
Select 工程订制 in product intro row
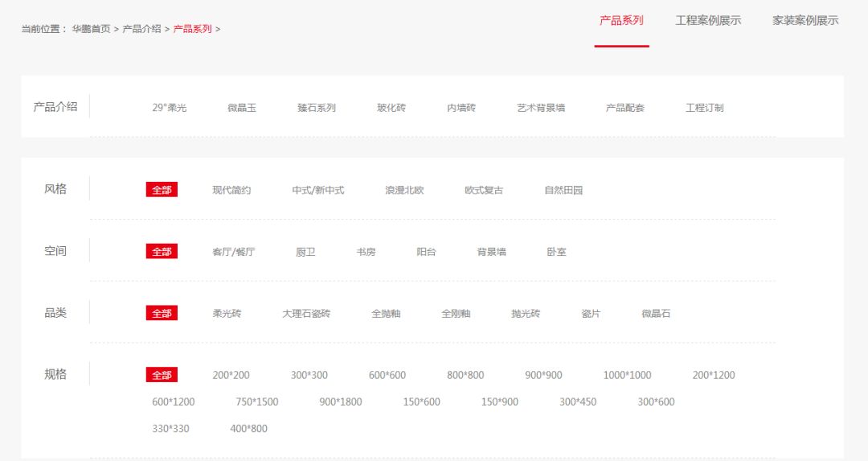[704, 108]
